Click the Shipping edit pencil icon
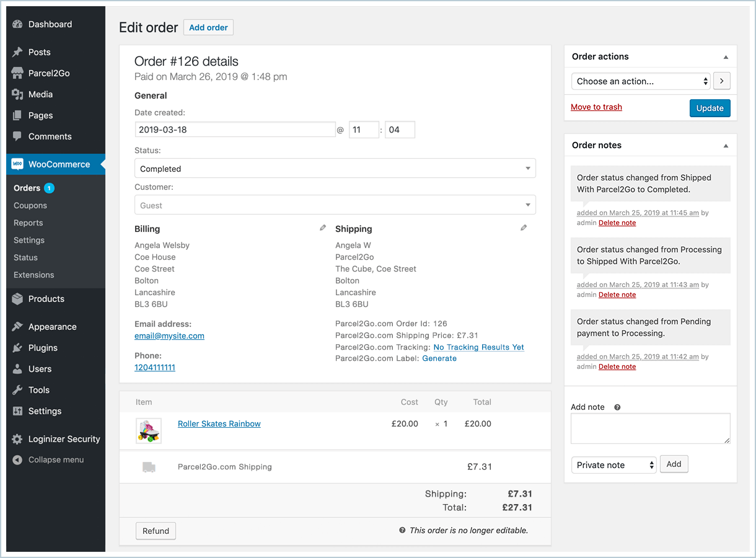The image size is (756, 558). click(x=524, y=228)
